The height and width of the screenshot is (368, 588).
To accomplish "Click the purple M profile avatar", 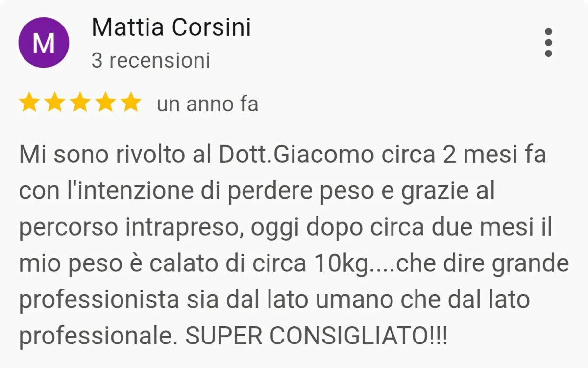I will click(44, 43).
